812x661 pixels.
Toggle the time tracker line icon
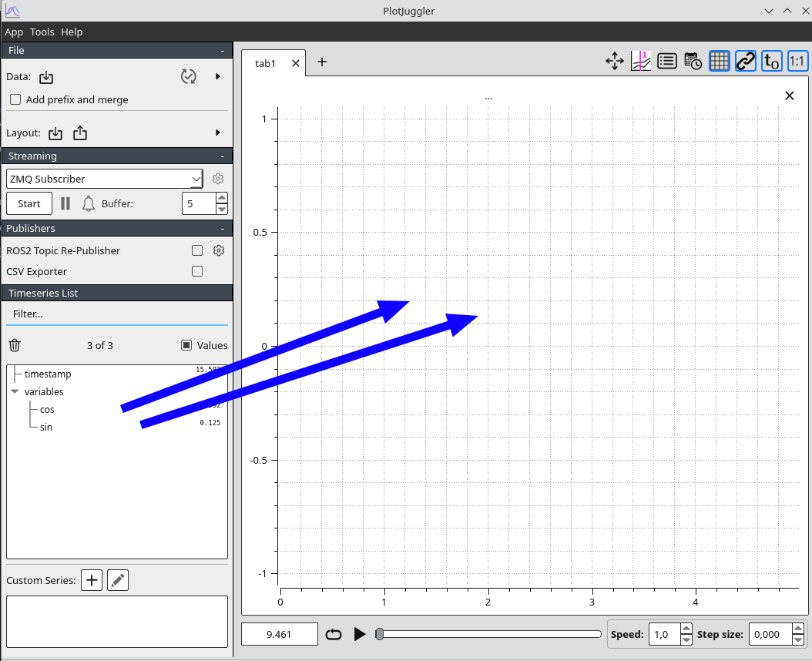click(641, 61)
